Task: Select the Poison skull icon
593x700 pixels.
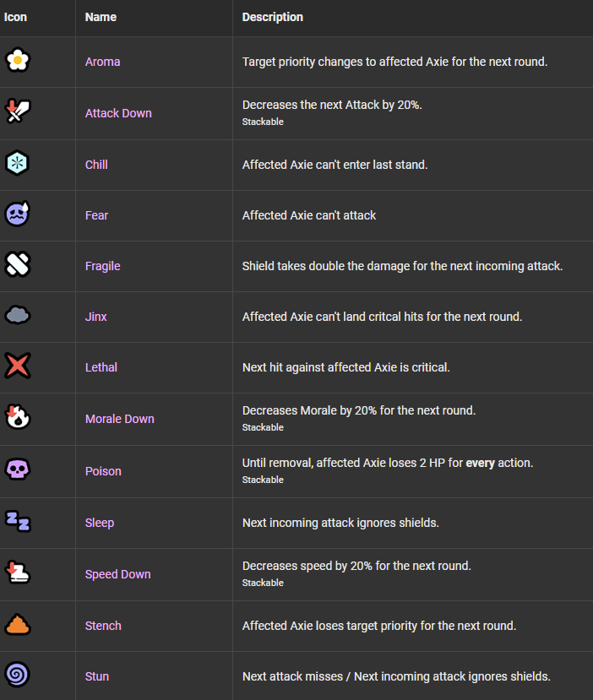Action: (18, 469)
